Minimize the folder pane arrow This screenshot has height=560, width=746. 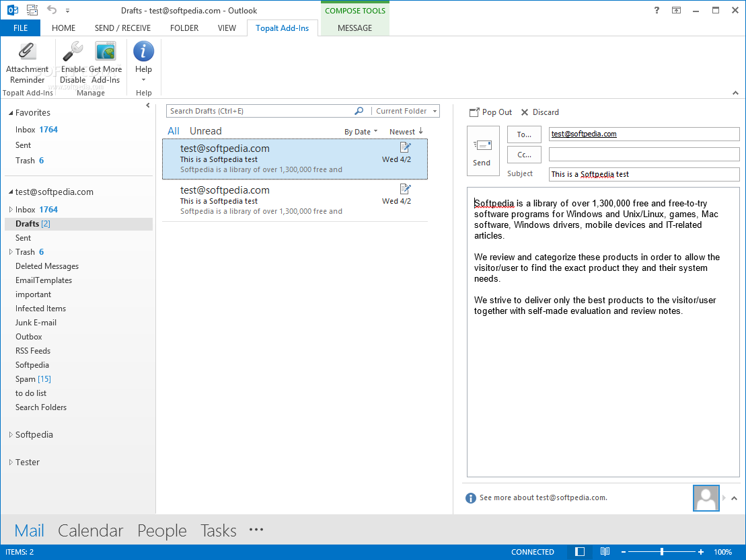click(x=148, y=106)
